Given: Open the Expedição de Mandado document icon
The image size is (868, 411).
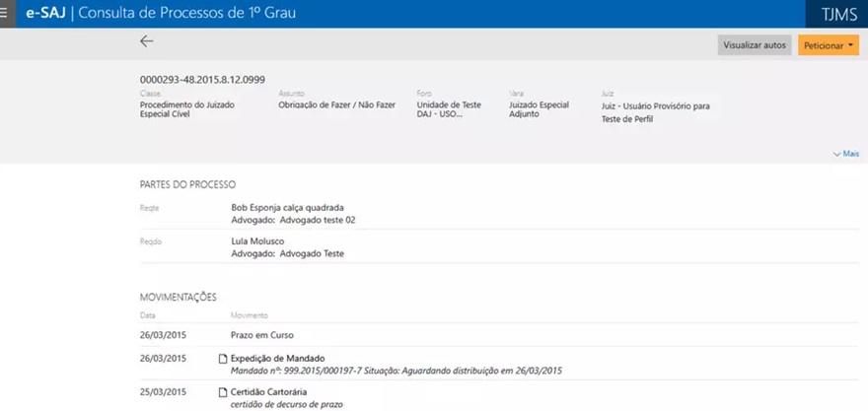Looking at the screenshot, I should coord(223,359).
